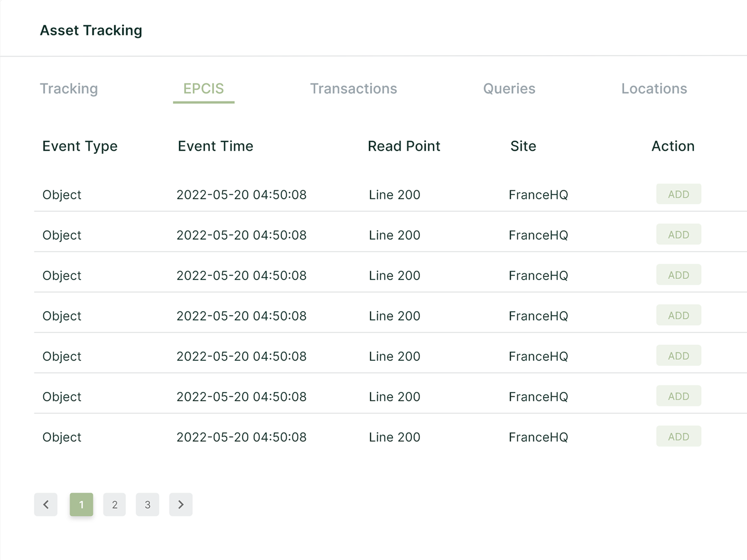Open the Queries tab
The image size is (747, 560).
pyautogui.click(x=509, y=89)
